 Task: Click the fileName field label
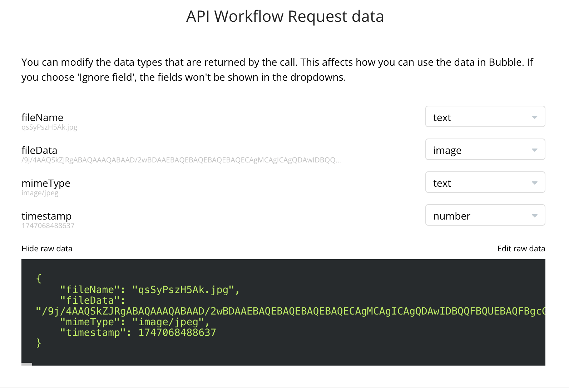point(42,117)
